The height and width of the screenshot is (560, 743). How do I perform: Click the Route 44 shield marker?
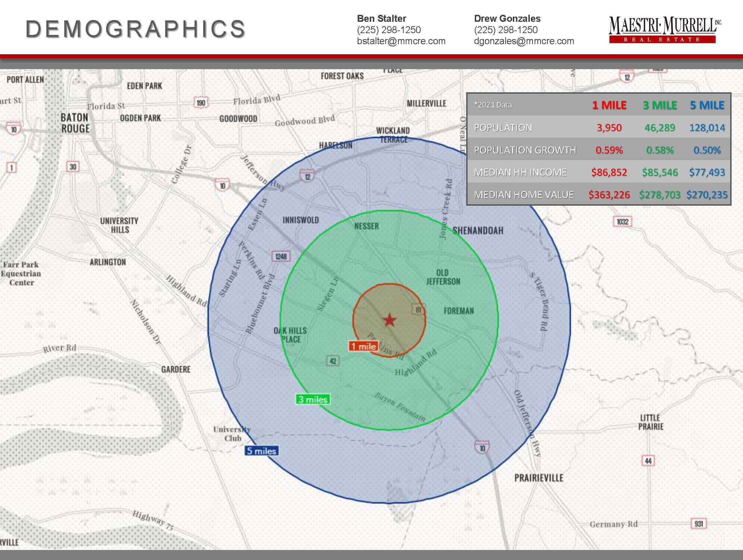pyautogui.click(x=648, y=461)
